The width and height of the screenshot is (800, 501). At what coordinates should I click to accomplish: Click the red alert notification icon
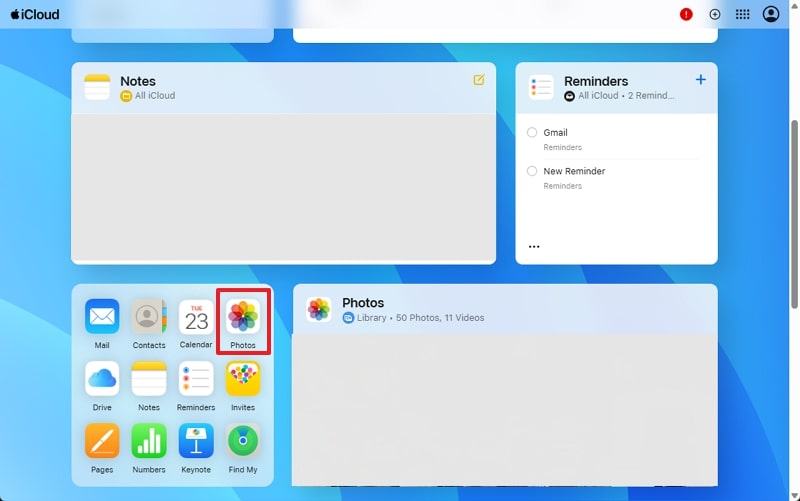686,14
